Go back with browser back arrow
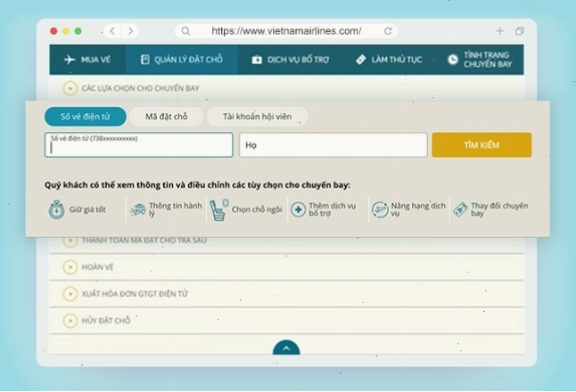This screenshot has height=392, width=576. point(112,31)
